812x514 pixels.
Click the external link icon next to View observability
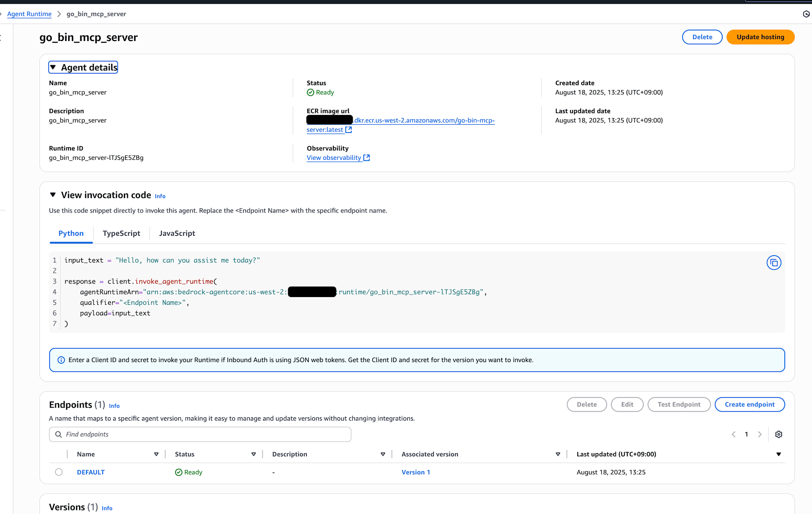click(x=367, y=158)
